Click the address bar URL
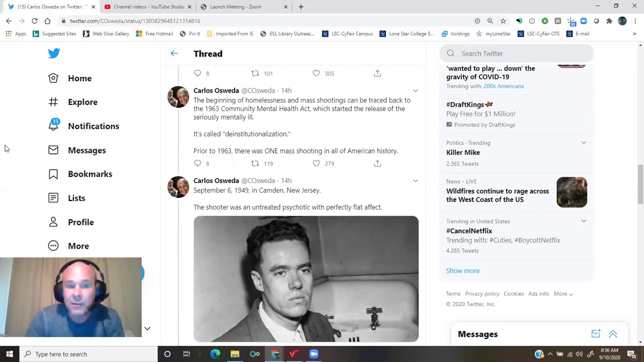 tap(135, 21)
